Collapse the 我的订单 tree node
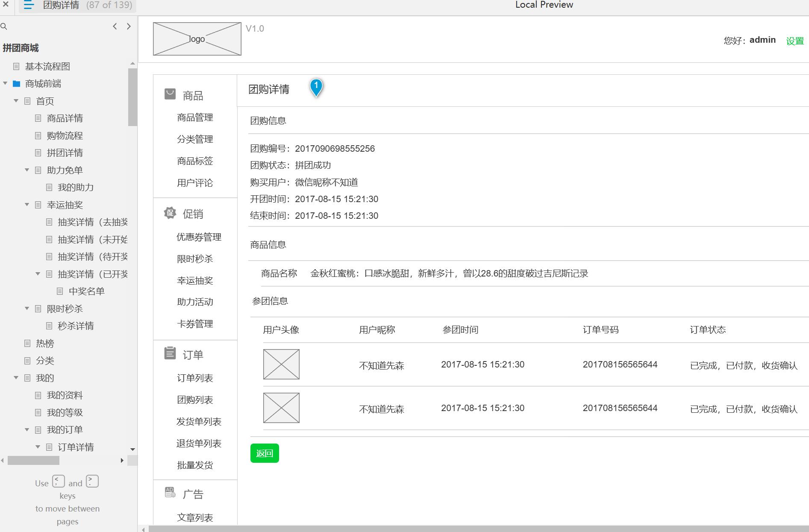 pos(27,429)
